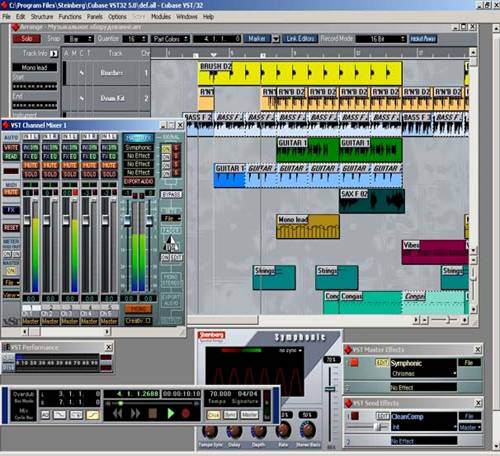The image size is (500, 456).
Task: Open CleanComp Init preset dropdown in Send Effects
Action: coord(424,427)
